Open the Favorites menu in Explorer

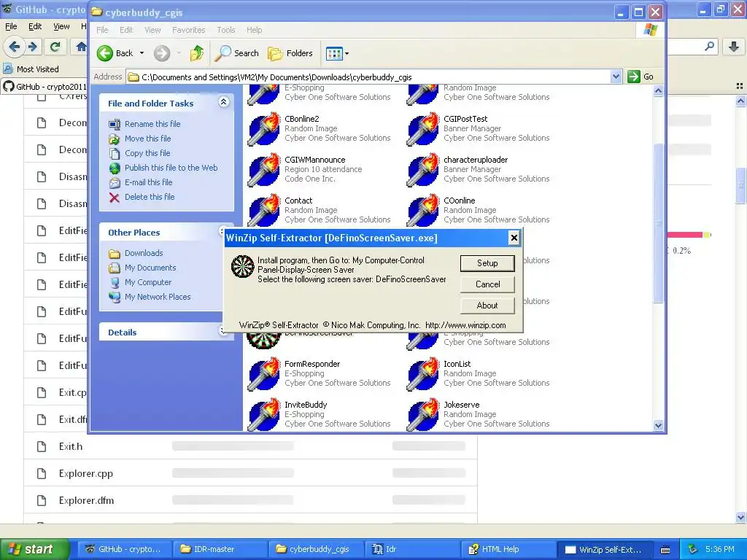[189, 30]
